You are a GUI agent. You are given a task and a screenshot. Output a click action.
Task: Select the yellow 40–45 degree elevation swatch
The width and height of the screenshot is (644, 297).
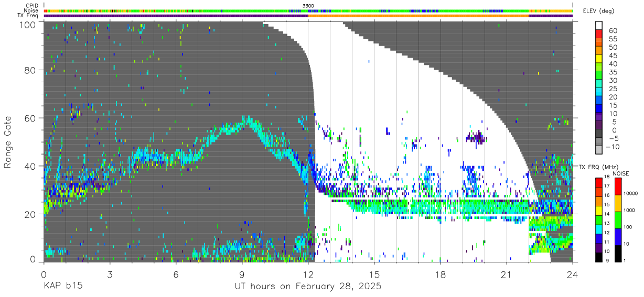[599, 59]
